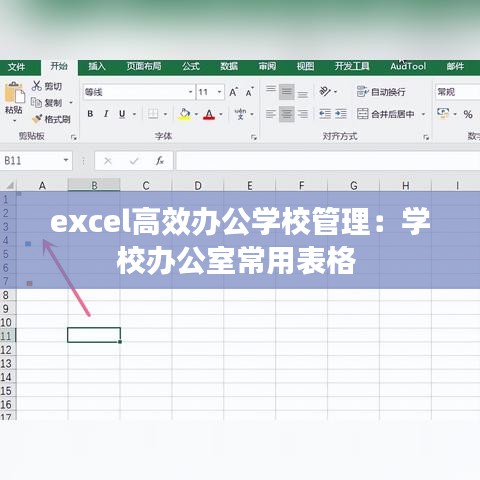This screenshot has width=480, height=480.
Task: Decrease font size with small A
Action: click(x=249, y=92)
